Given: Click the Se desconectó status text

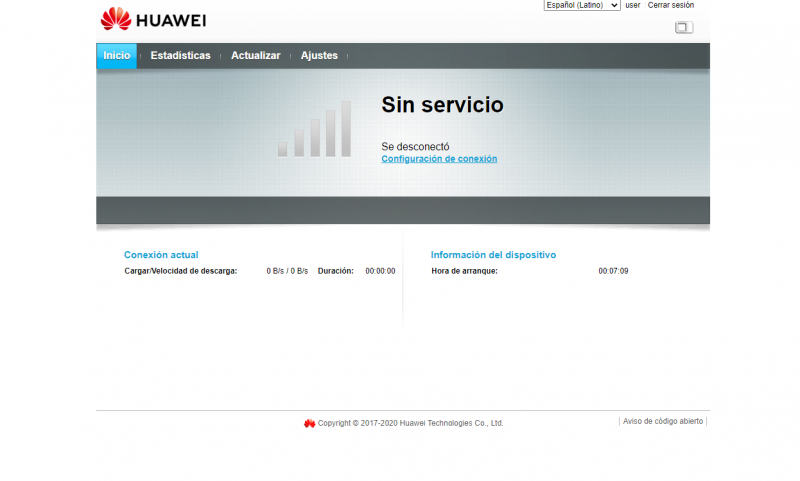Looking at the screenshot, I should pyautogui.click(x=415, y=146).
